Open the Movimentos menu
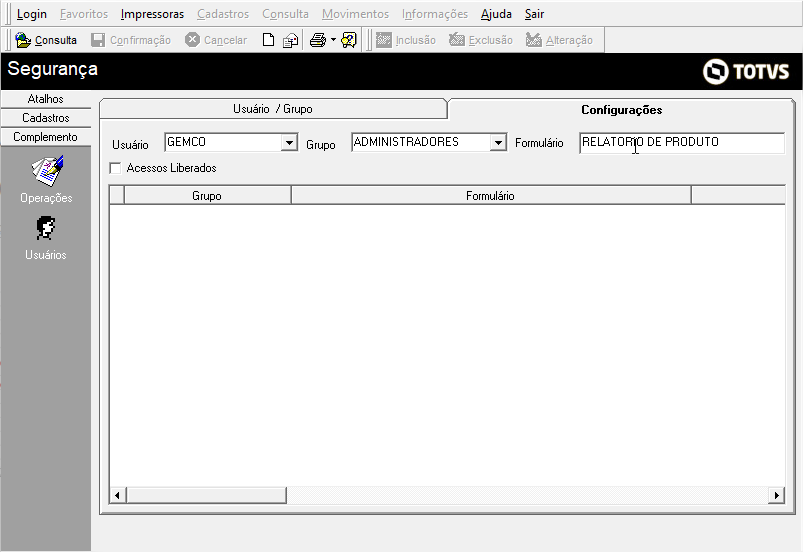This screenshot has height=552, width=803. [x=355, y=14]
